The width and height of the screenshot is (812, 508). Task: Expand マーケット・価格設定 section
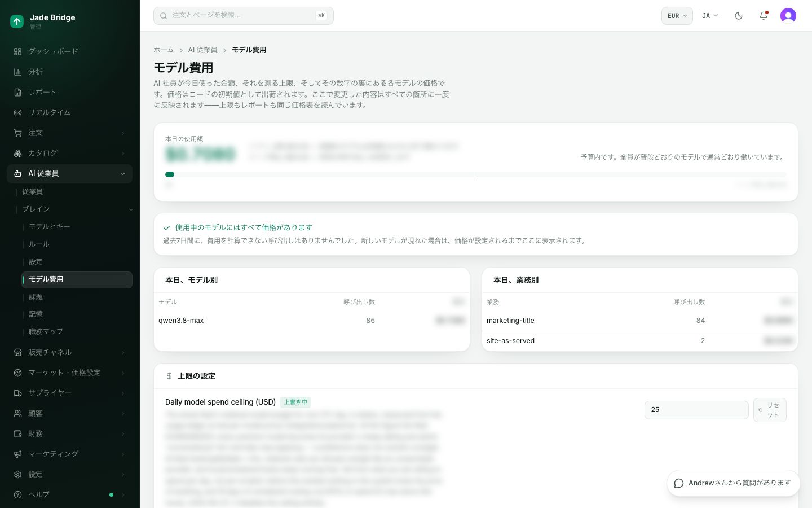pos(69,373)
